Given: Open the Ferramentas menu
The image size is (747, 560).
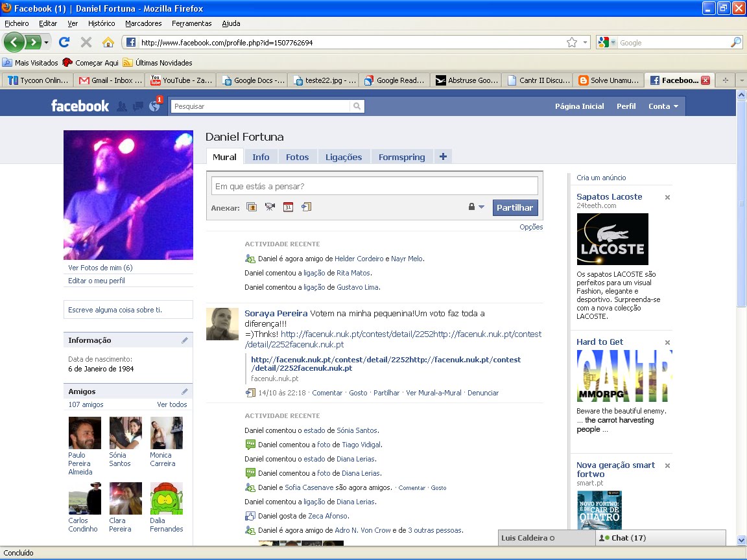Looking at the screenshot, I should pos(191,23).
